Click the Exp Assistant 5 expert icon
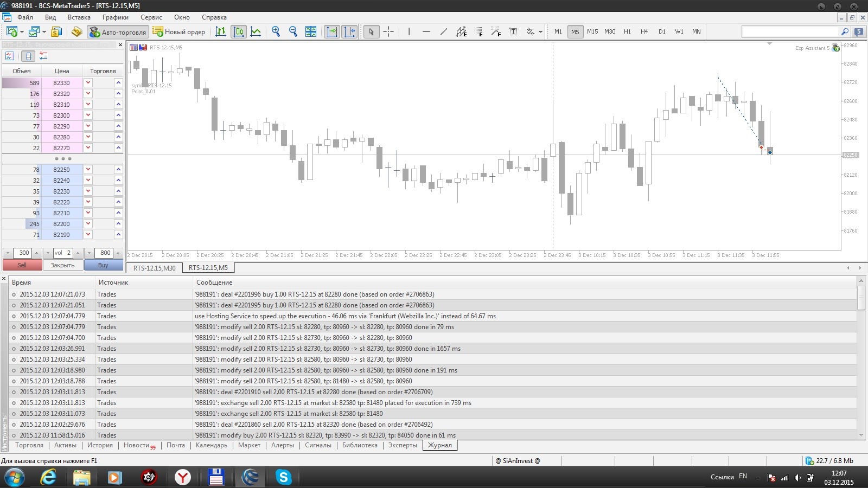The height and width of the screenshot is (488, 868). tap(836, 48)
